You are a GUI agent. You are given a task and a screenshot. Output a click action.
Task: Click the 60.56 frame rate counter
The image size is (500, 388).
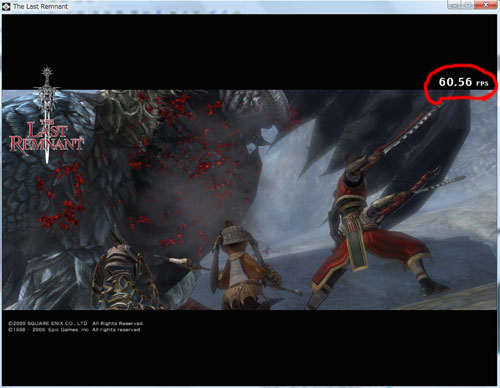point(455,82)
